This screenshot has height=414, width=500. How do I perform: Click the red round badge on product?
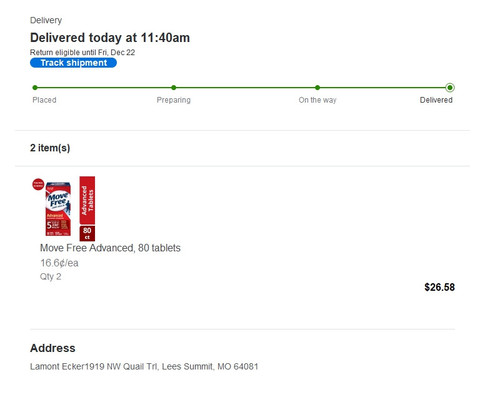click(x=38, y=184)
